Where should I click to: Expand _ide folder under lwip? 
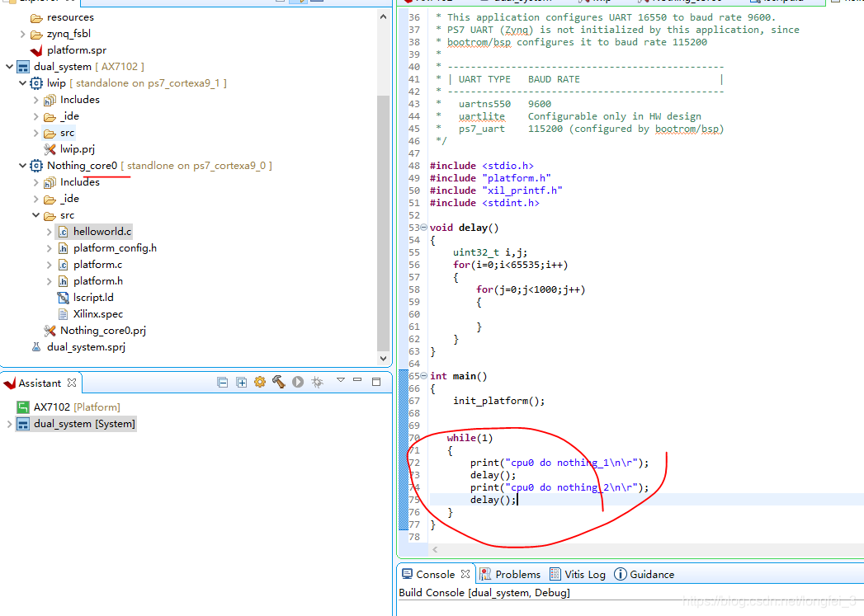pyautogui.click(x=35, y=117)
